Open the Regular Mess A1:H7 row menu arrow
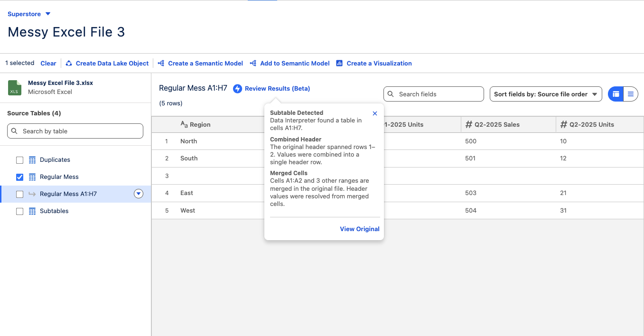The image size is (644, 336). [139, 194]
